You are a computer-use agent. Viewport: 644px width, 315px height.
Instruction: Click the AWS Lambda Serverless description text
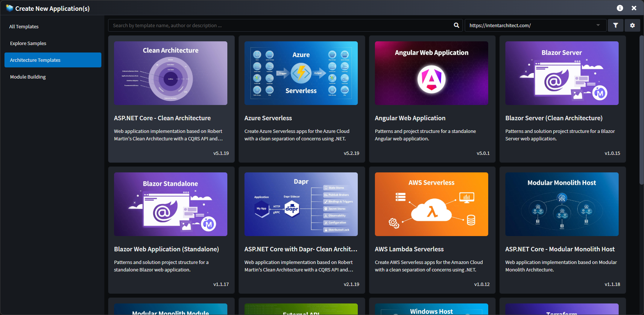[x=429, y=266]
